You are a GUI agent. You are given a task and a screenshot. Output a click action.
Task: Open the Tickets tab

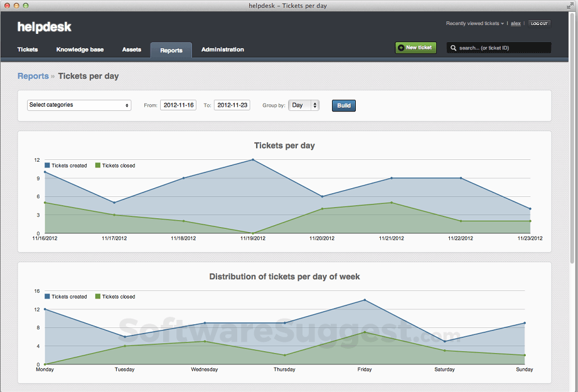coord(28,50)
